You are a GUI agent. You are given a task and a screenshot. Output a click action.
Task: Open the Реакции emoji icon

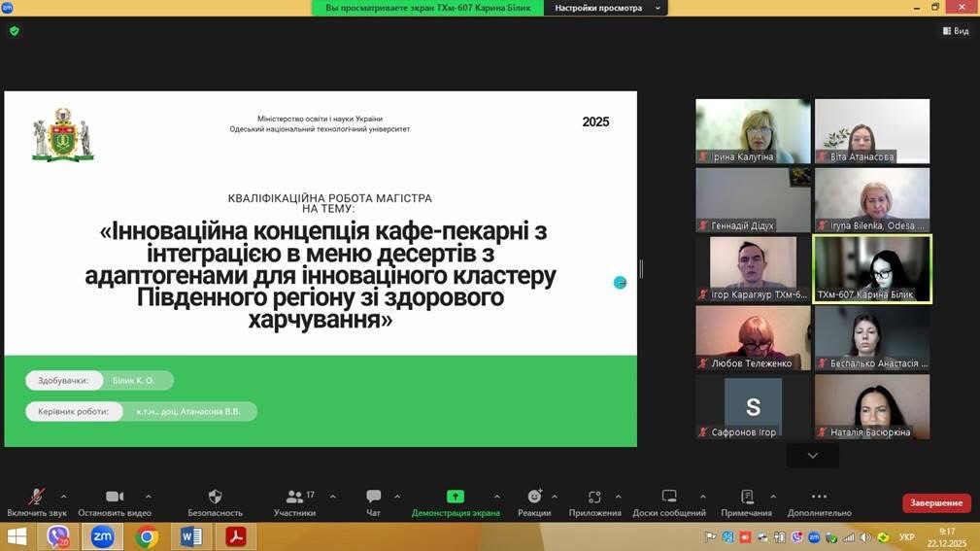[533, 498]
